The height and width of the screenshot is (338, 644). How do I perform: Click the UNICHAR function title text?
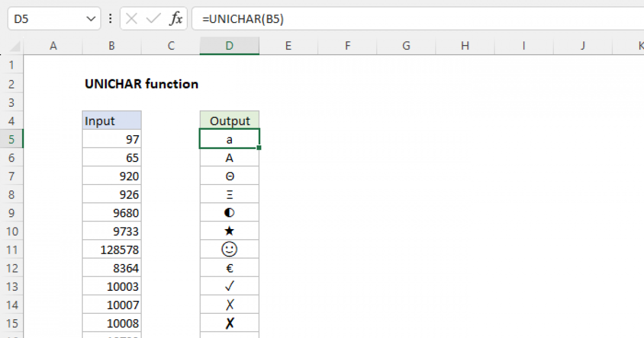tap(141, 84)
